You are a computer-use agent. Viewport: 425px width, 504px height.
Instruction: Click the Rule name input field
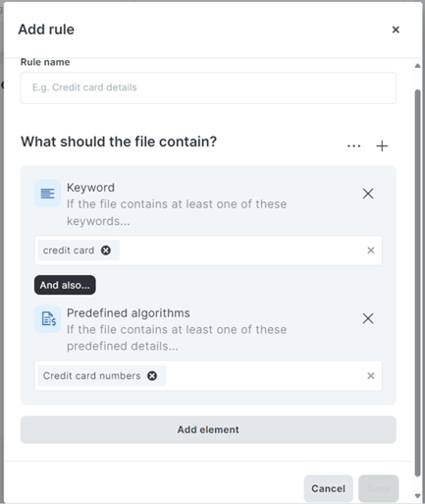(208, 87)
